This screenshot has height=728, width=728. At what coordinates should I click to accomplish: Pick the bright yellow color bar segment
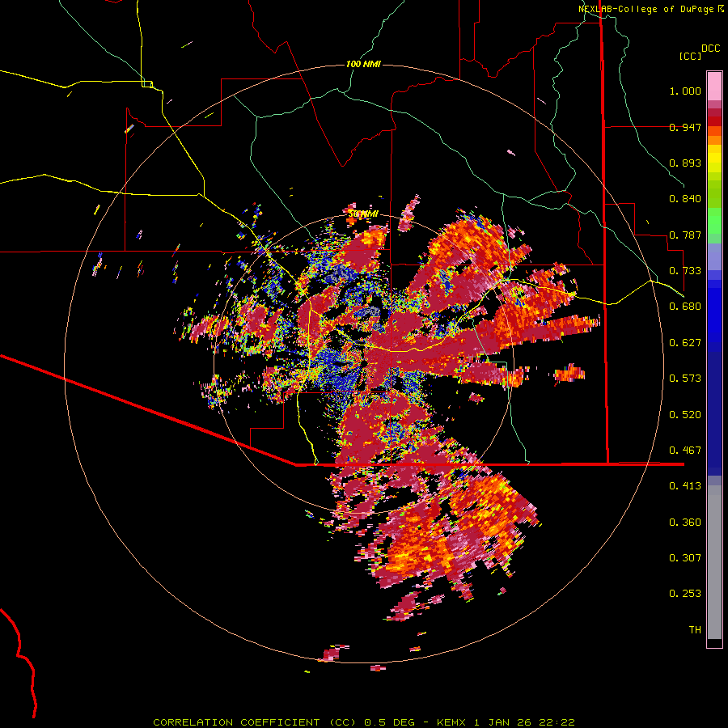(714, 159)
